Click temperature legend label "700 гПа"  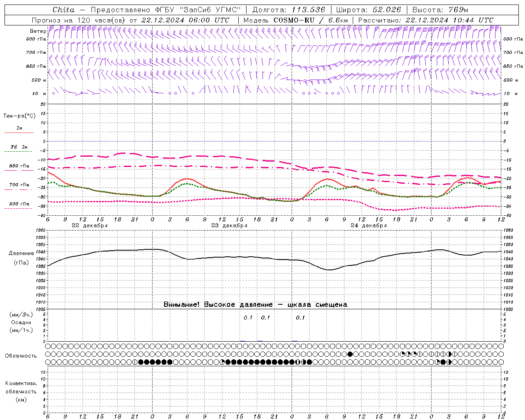[x=19, y=185]
